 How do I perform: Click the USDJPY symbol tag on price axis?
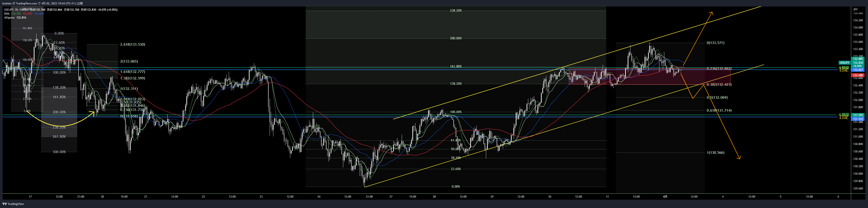coord(844,63)
